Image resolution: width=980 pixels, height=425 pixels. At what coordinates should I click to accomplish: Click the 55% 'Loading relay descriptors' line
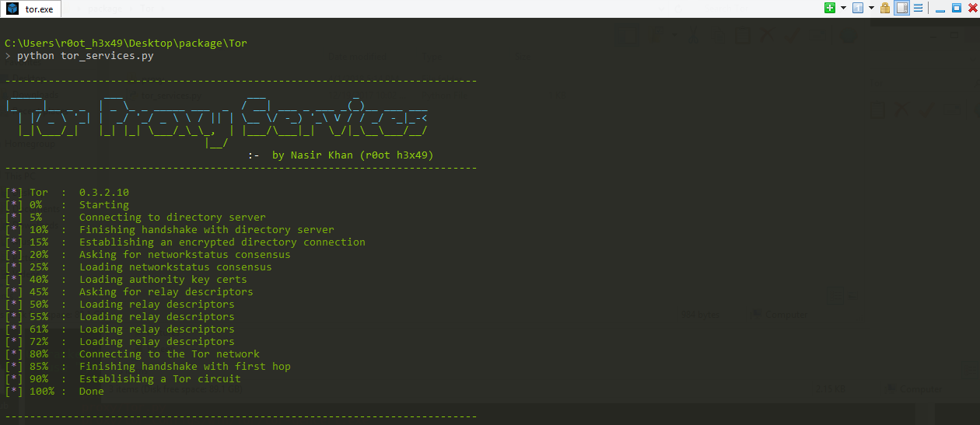[120, 317]
